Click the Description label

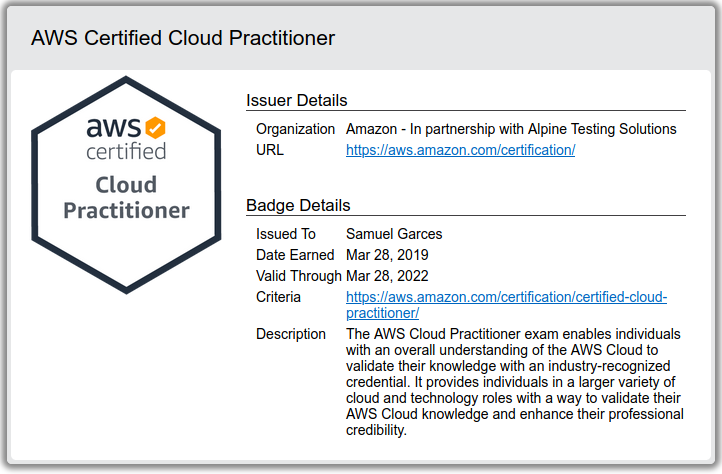291,333
